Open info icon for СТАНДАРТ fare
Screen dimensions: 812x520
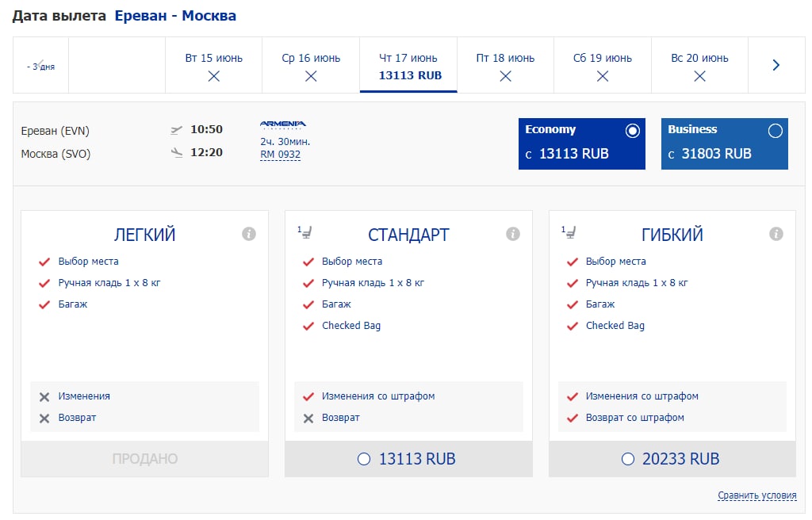point(513,234)
